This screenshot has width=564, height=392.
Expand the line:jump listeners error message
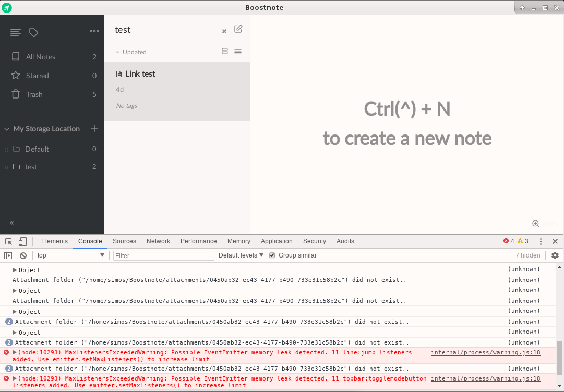click(15, 352)
